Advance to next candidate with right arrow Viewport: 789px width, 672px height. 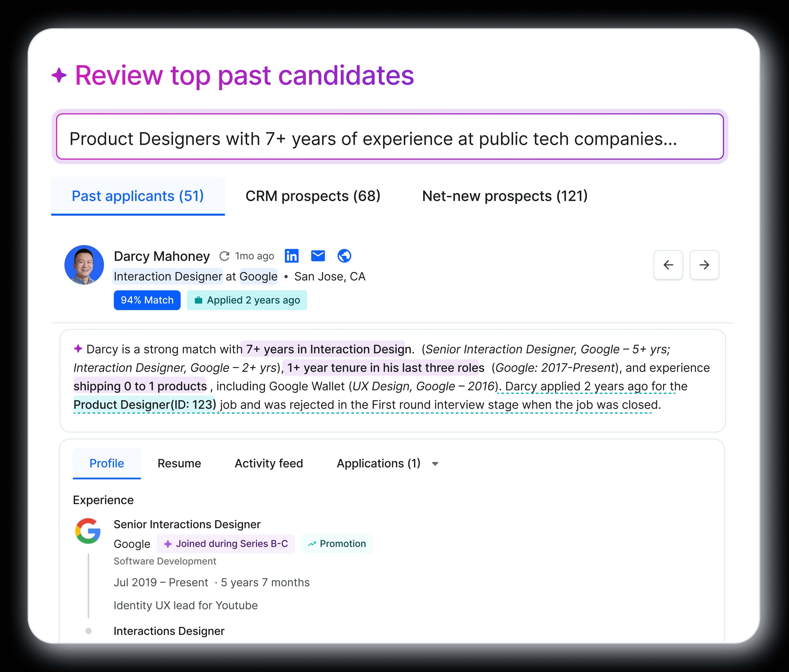(x=704, y=265)
